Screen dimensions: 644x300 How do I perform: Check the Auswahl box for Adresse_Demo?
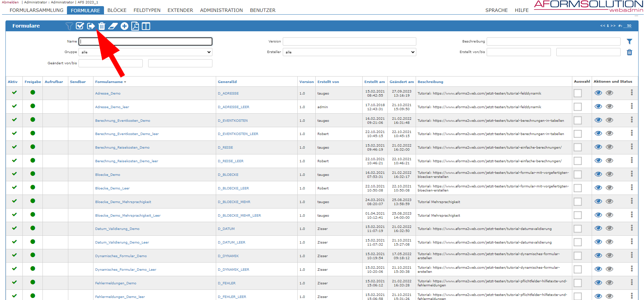pos(577,93)
